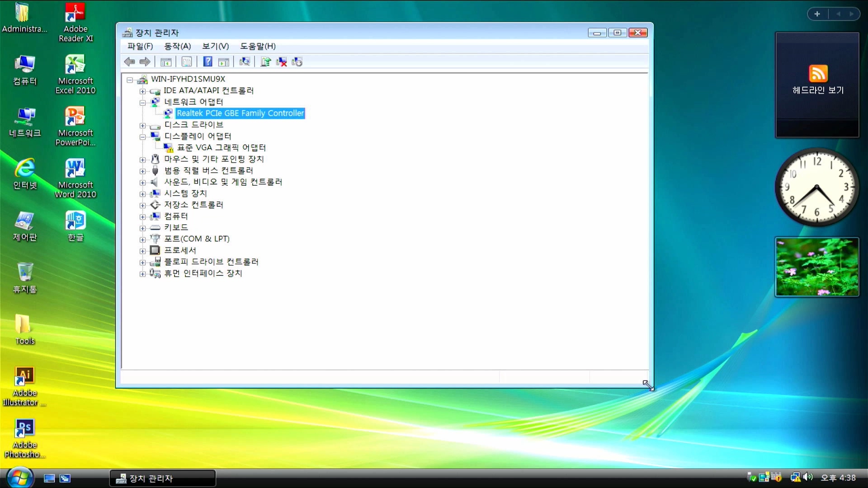868x488 pixels.
Task: Click the back arrow toolbar button
Action: click(129, 62)
